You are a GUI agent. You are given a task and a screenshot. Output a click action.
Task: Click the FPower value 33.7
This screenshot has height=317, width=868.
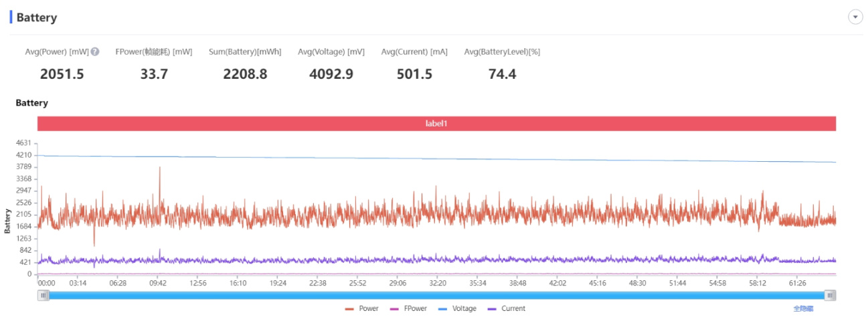pos(154,74)
